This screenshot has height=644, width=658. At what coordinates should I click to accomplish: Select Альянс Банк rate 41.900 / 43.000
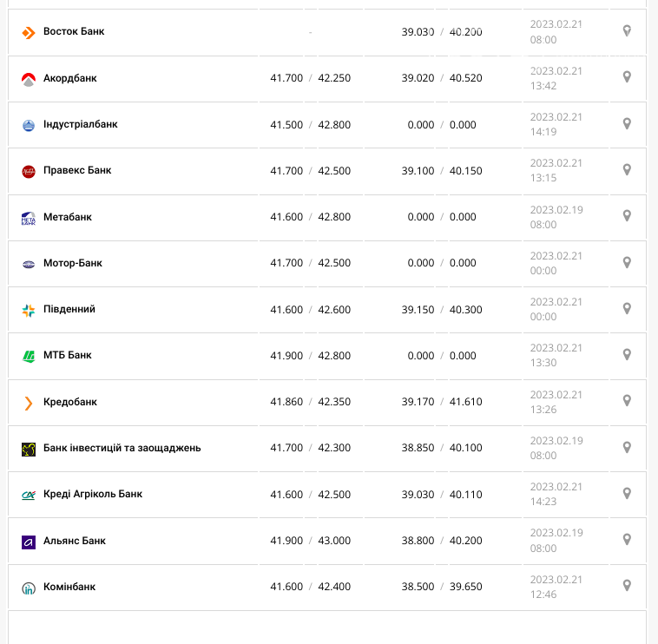[311, 541]
